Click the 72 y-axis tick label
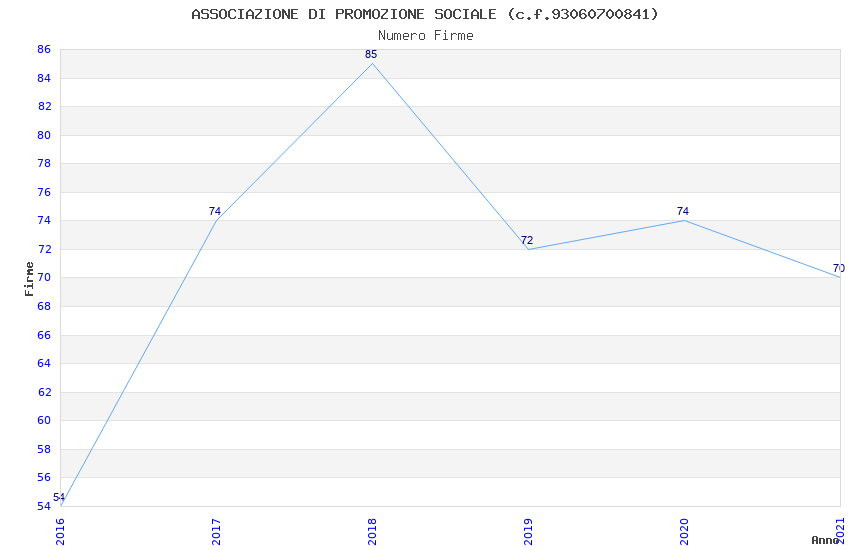 pyautogui.click(x=44, y=250)
